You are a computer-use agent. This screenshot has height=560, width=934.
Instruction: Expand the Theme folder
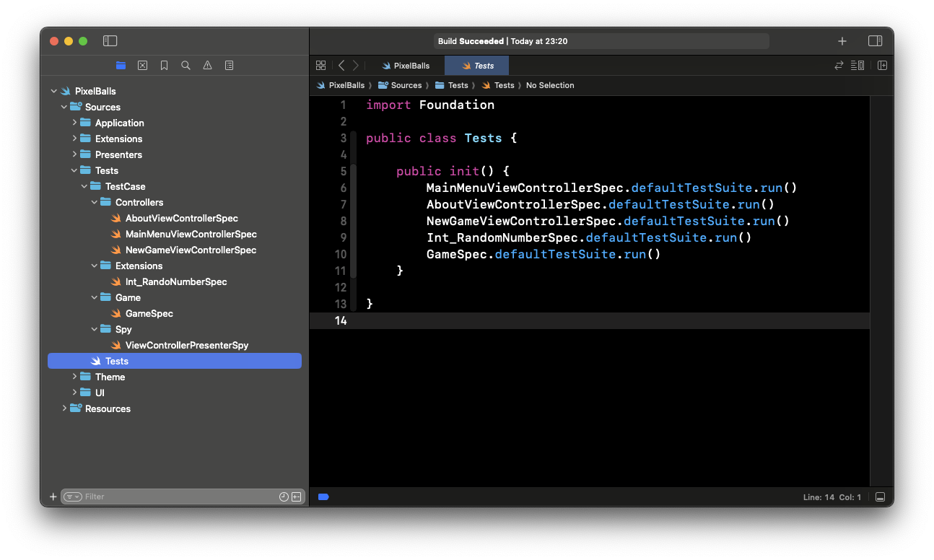click(x=74, y=377)
